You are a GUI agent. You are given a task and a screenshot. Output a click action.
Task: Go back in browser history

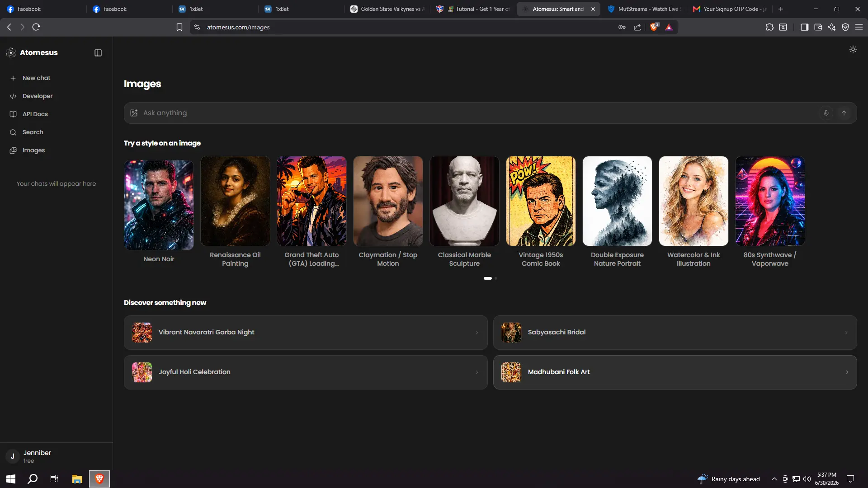[x=9, y=27]
